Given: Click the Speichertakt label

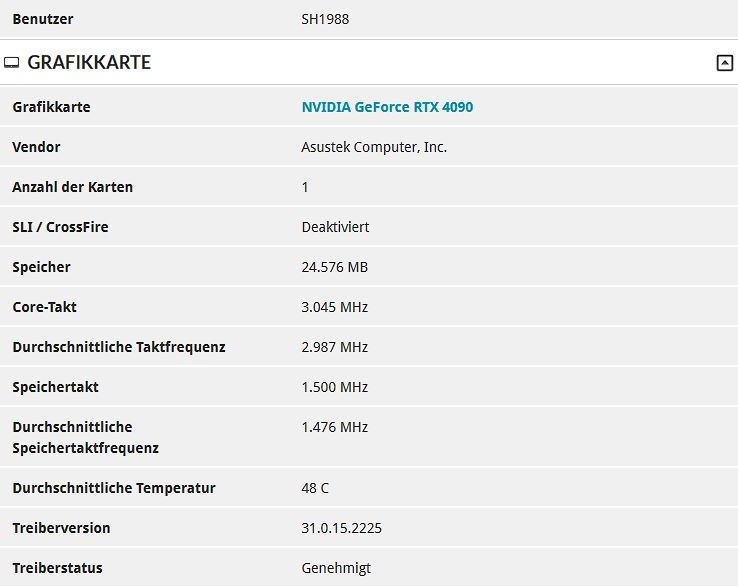Looking at the screenshot, I should pos(56,387).
